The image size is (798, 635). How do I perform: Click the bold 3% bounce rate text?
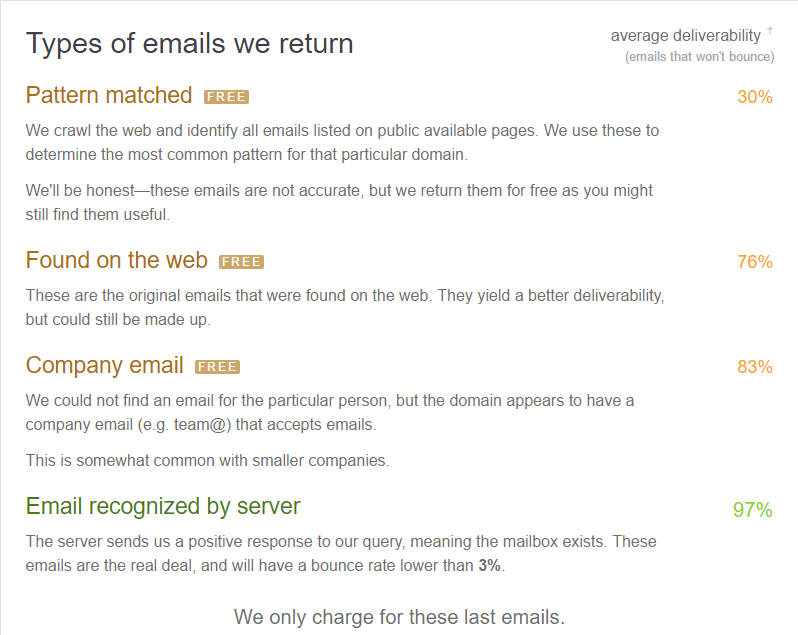pos(490,565)
